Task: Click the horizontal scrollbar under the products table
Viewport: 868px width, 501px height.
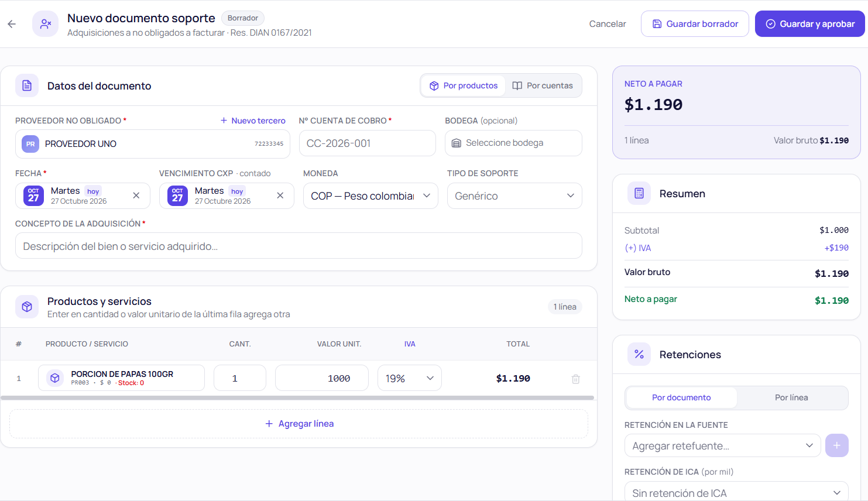Action: click(x=297, y=398)
